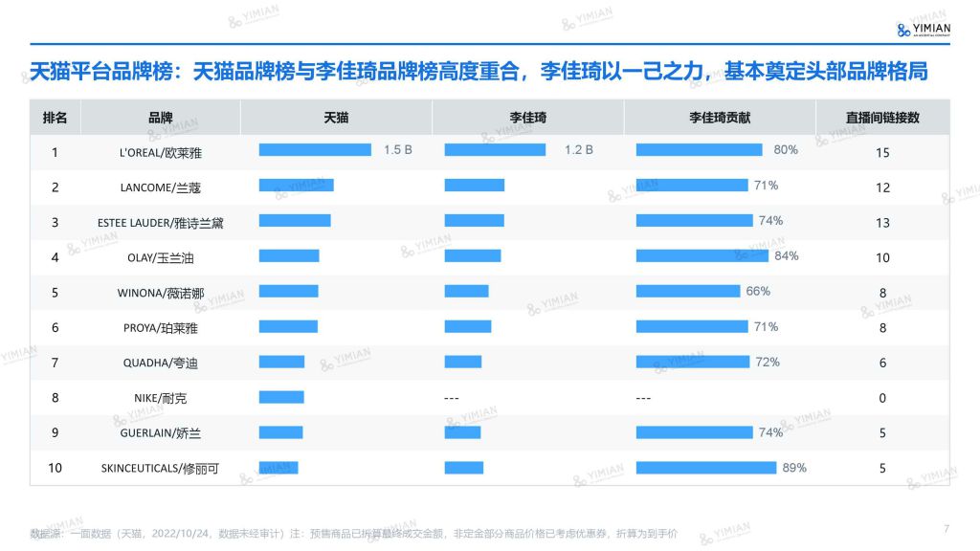The height and width of the screenshot is (551, 980).
Task: Select link count 6 in QUADHA row
Action: [882, 363]
